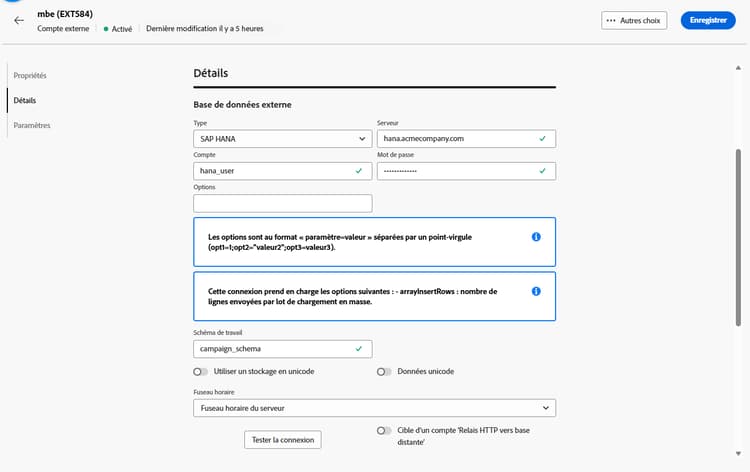Select the Détails section in sidebar
750x472 pixels.
[x=25, y=100]
